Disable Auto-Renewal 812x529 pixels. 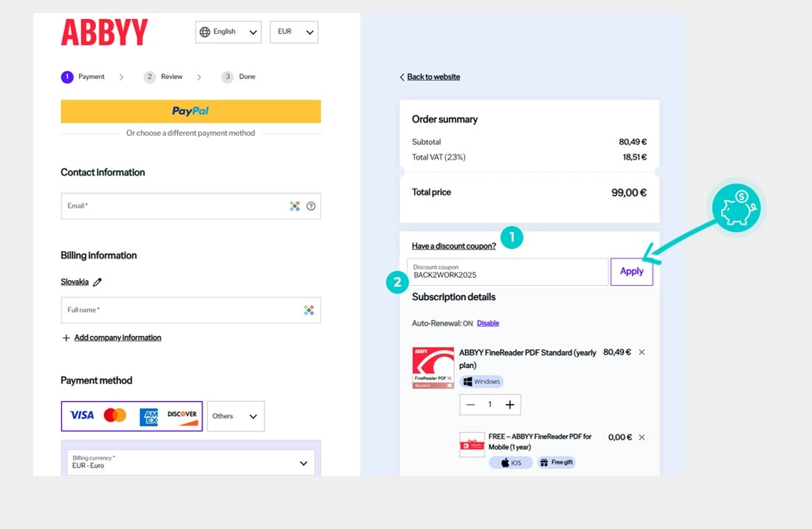point(488,324)
